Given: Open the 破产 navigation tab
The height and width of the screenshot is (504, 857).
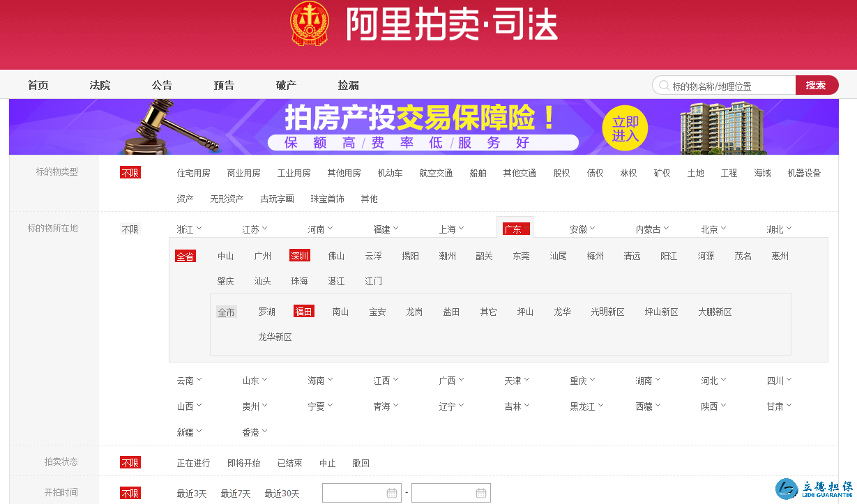Looking at the screenshot, I should pyautogui.click(x=287, y=85).
